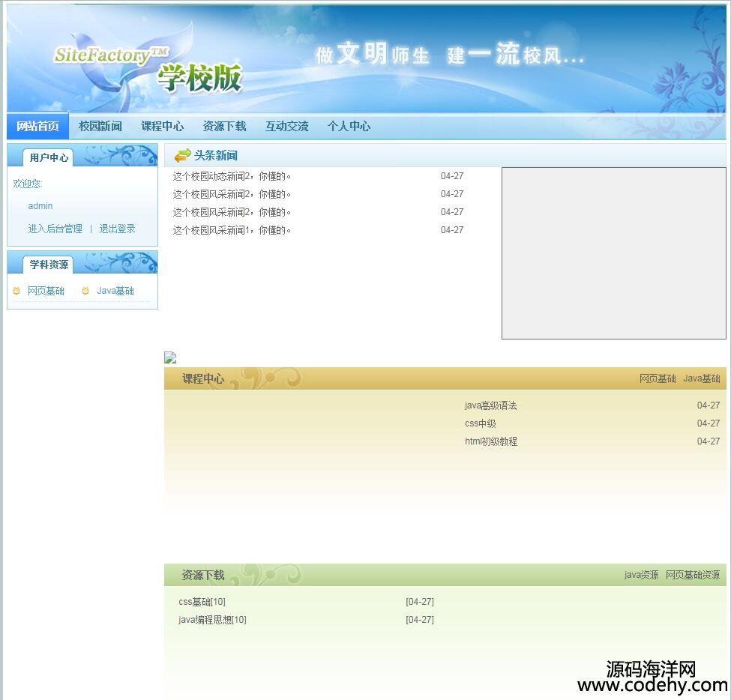Open news item 这个校园动态新闻2

click(x=231, y=176)
